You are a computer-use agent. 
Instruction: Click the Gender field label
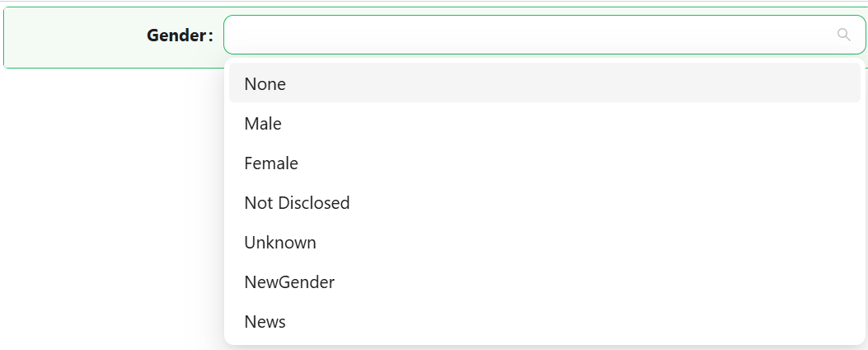click(x=180, y=35)
